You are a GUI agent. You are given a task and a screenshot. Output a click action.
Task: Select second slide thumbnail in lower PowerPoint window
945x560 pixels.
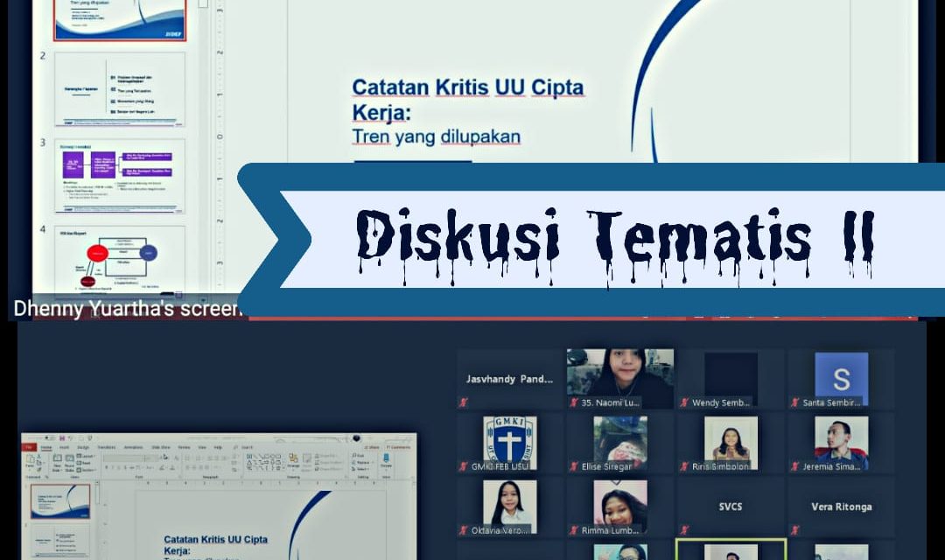pyautogui.click(x=60, y=542)
